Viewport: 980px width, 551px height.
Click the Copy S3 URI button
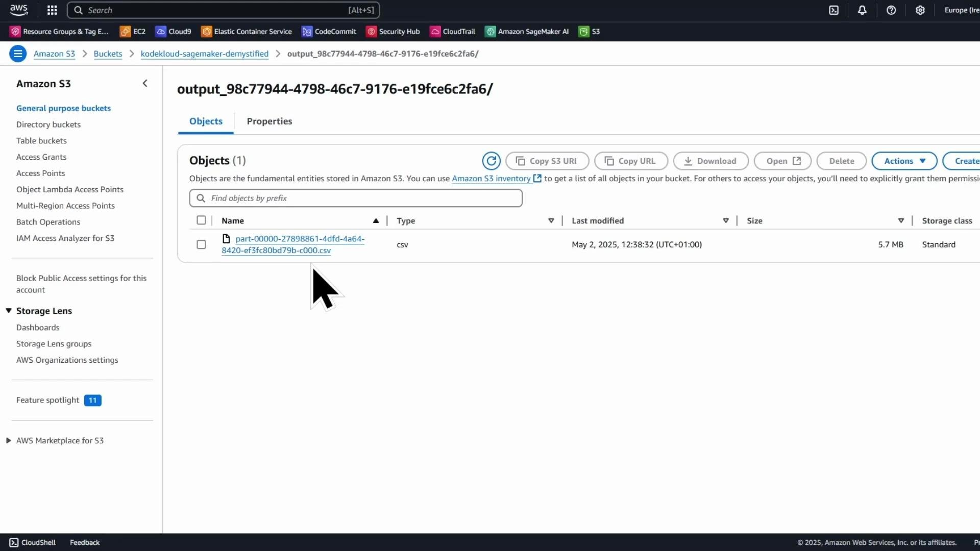pos(547,161)
